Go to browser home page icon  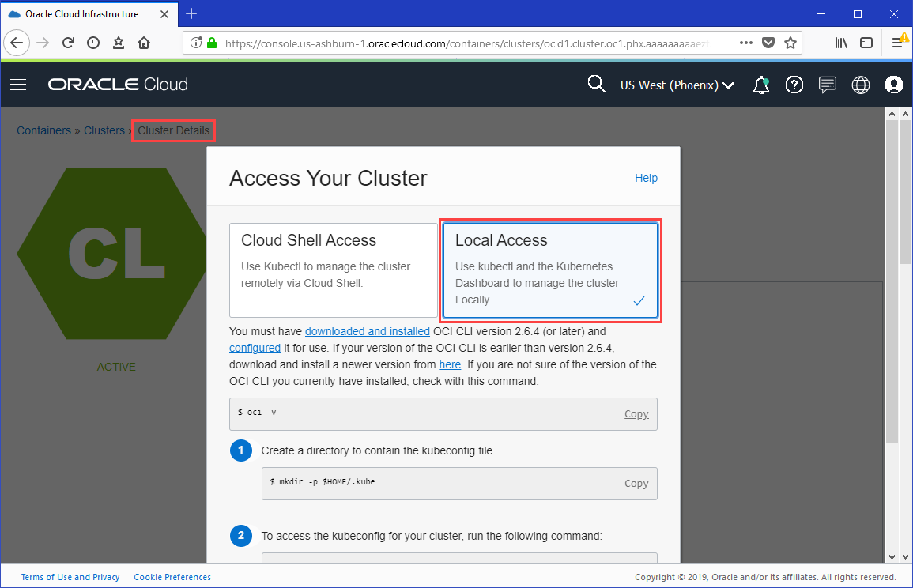click(144, 43)
